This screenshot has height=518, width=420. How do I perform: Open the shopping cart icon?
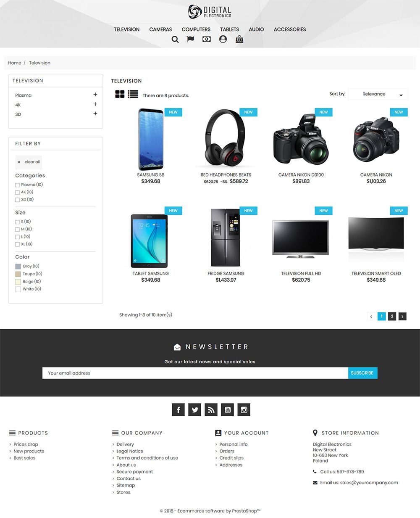coord(239,39)
